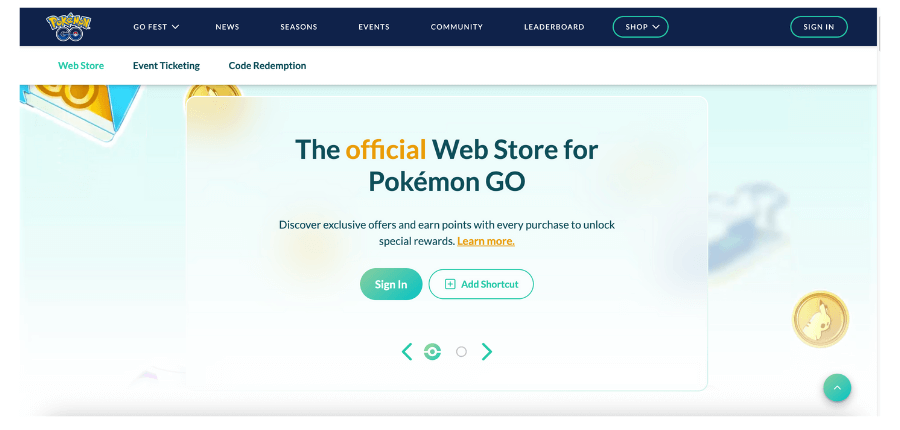This screenshot has height=430, width=900.
Task: Open the News page
Action: [x=227, y=27]
